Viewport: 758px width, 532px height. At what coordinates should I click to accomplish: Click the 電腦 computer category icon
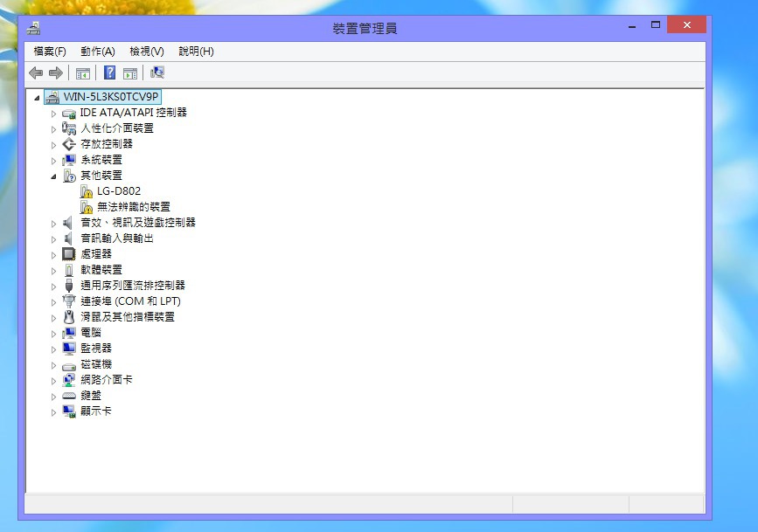click(69, 333)
